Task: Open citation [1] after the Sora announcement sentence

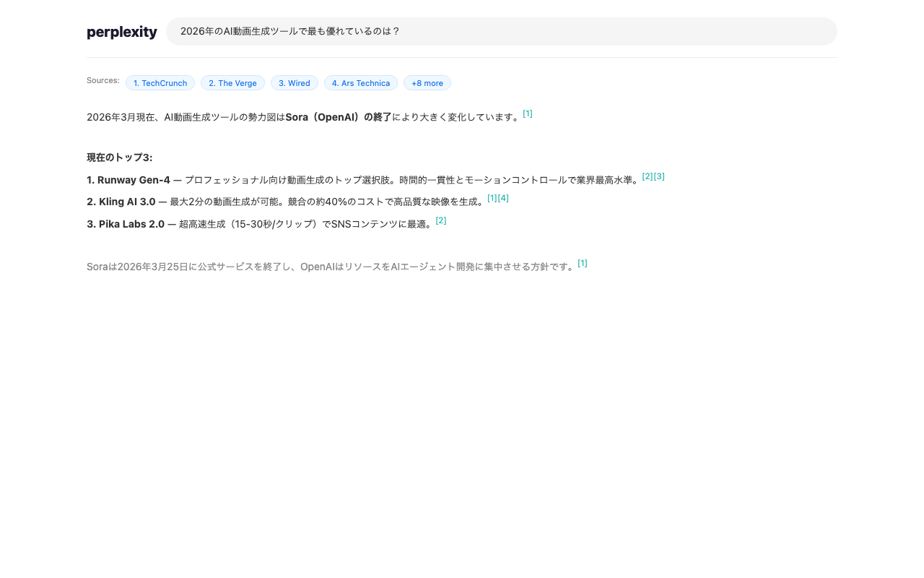Action: (527, 113)
